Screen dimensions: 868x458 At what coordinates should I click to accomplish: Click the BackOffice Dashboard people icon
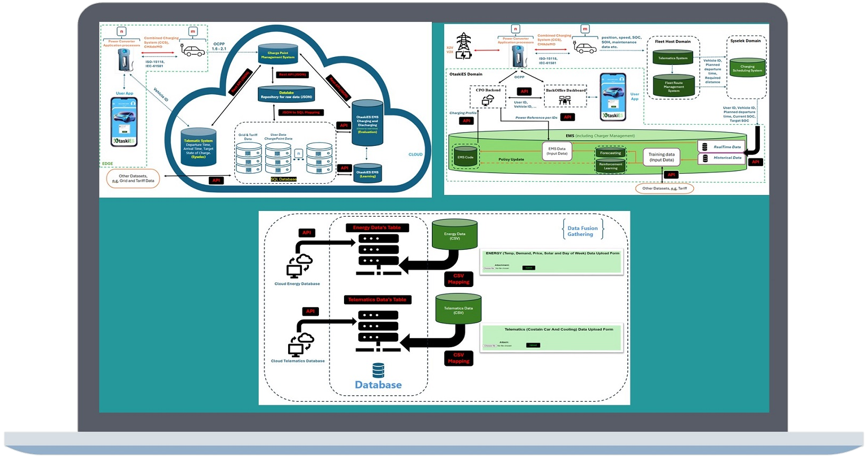pos(564,100)
